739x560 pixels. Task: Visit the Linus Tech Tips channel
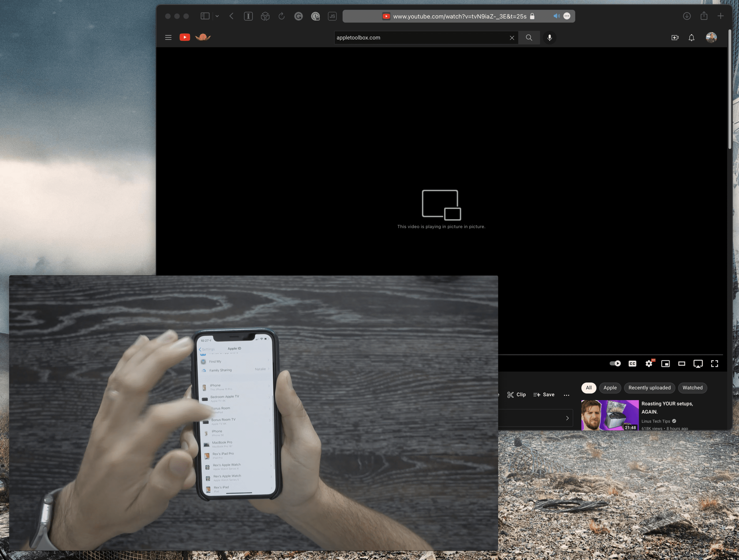point(656,421)
